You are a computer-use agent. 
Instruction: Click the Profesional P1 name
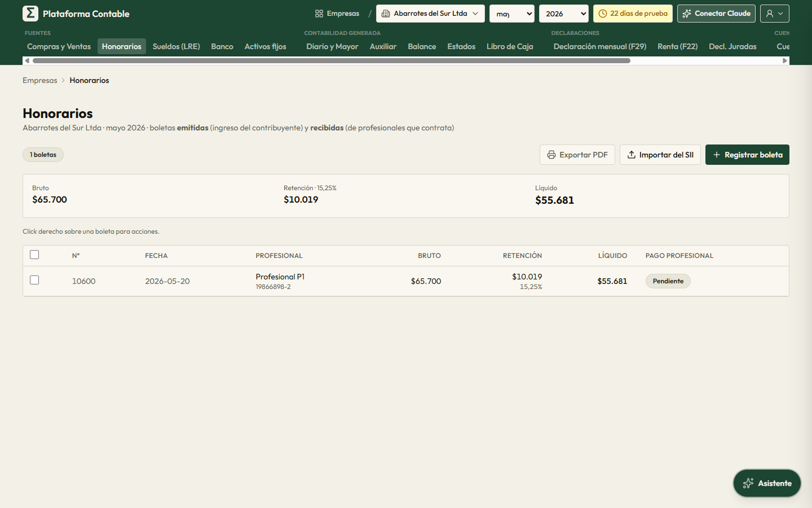280,277
